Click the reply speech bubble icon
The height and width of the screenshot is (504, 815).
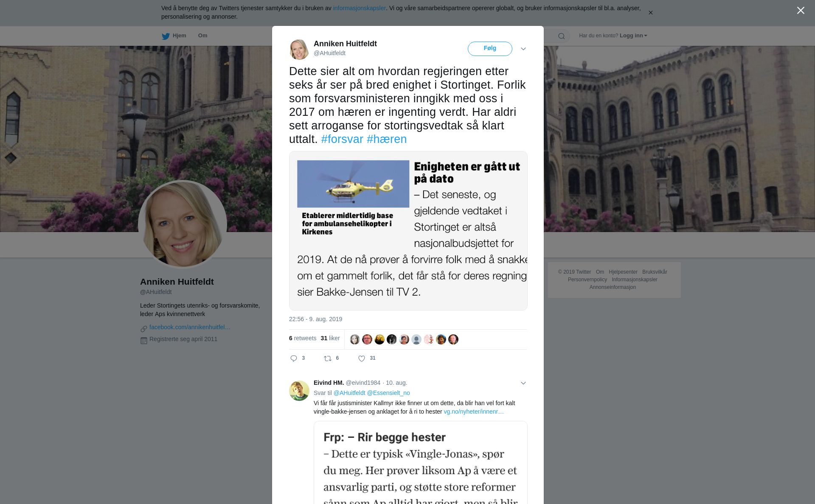click(294, 358)
